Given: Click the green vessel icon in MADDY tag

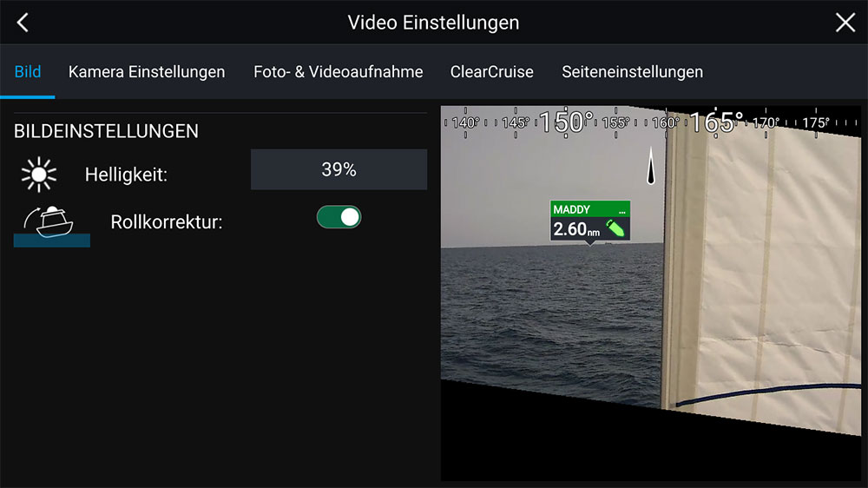Looking at the screenshot, I should (615, 228).
